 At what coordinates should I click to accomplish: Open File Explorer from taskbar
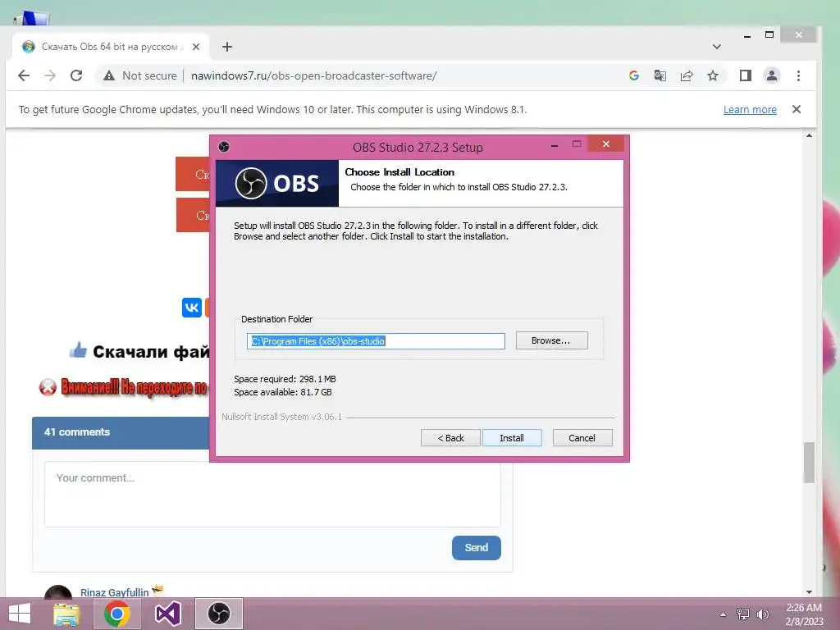tap(66, 614)
